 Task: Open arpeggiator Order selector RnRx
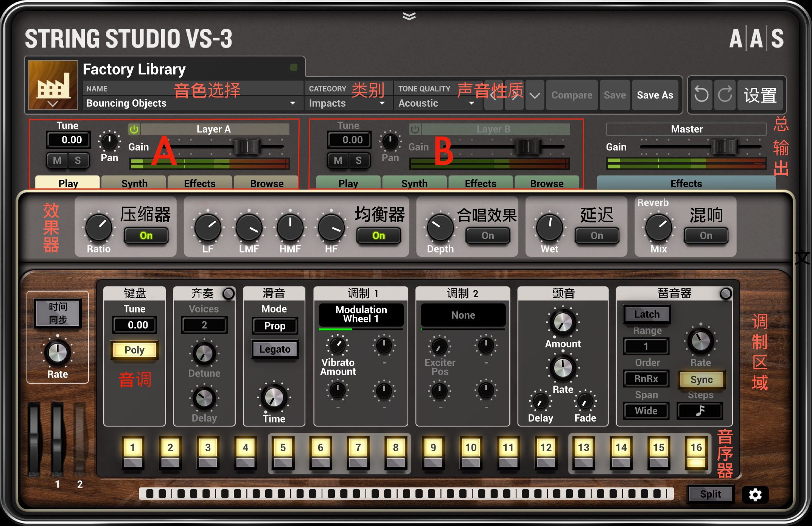pyautogui.click(x=646, y=378)
